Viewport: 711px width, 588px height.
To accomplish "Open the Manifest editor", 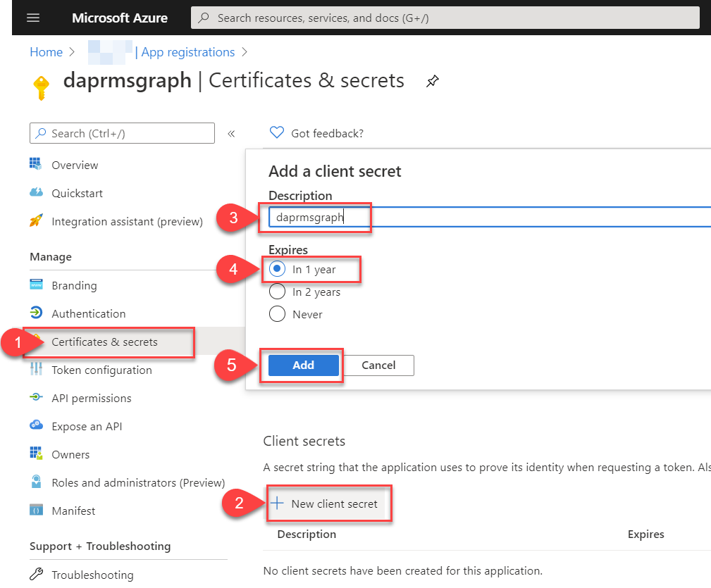I will coord(73,511).
